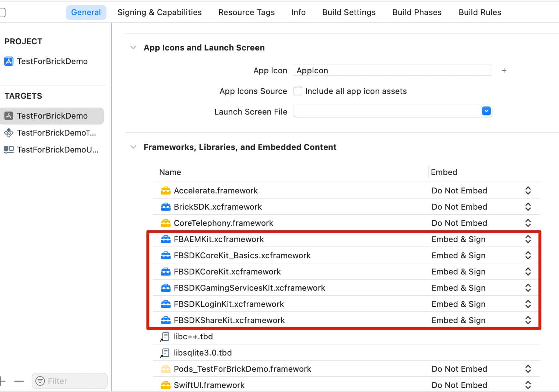Remove selected target with minus button
Viewport: 559px width, 392px height.
(x=19, y=381)
